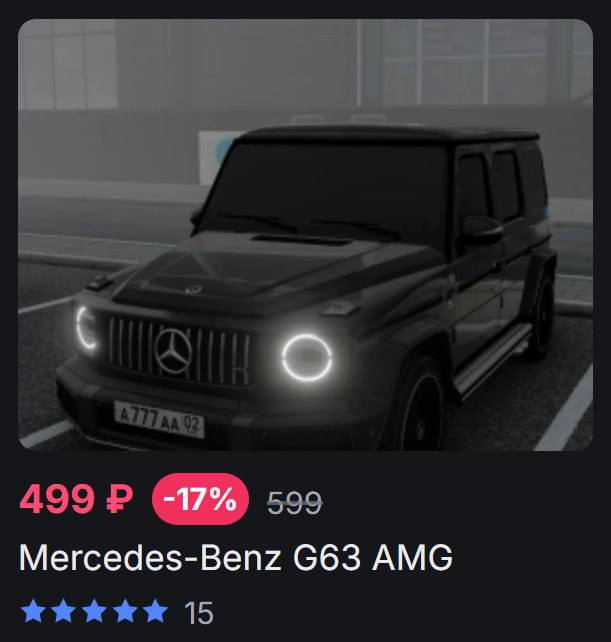Viewport: 611px width, 642px height.
Task: Click the 499 ₽ sale price
Action: tap(77, 499)
